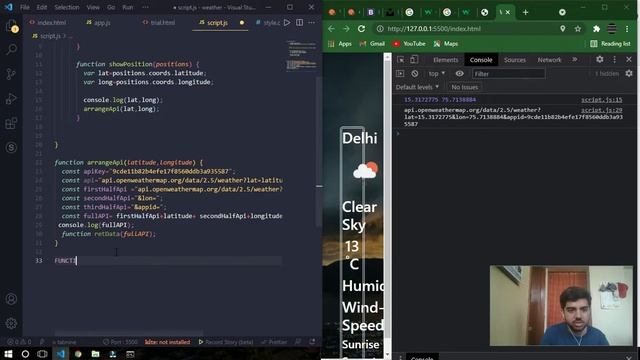
Task: Click the No Issues button
Action: click(464, 87)
